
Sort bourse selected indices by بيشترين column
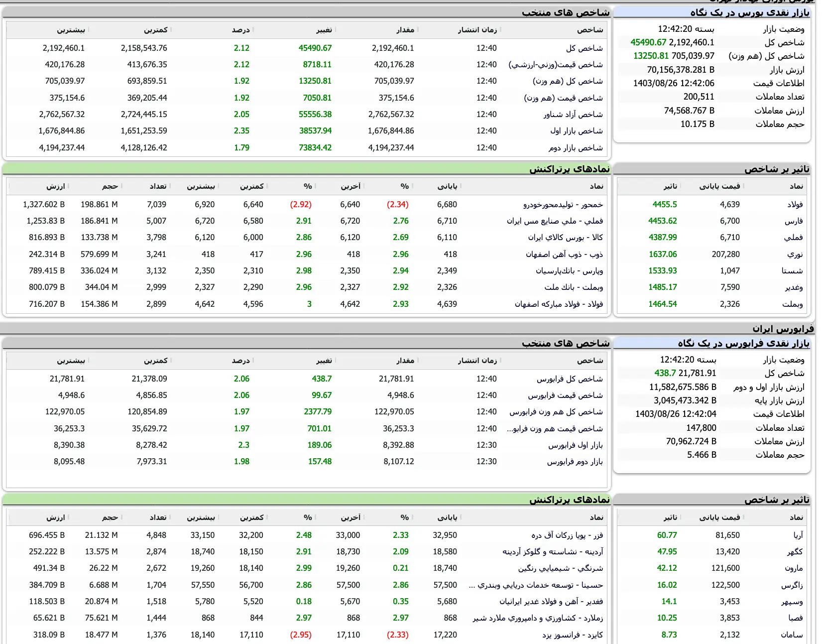pos(71,30)
